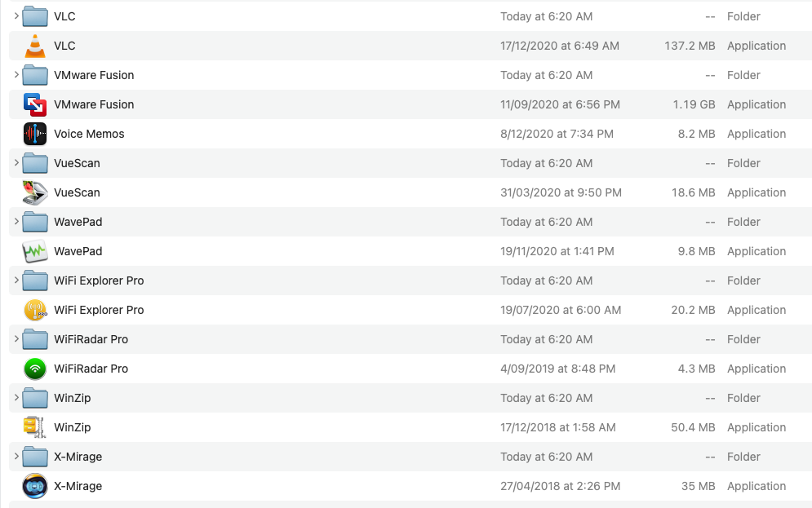Select the VueScan scanner app icon

point(35,192)
